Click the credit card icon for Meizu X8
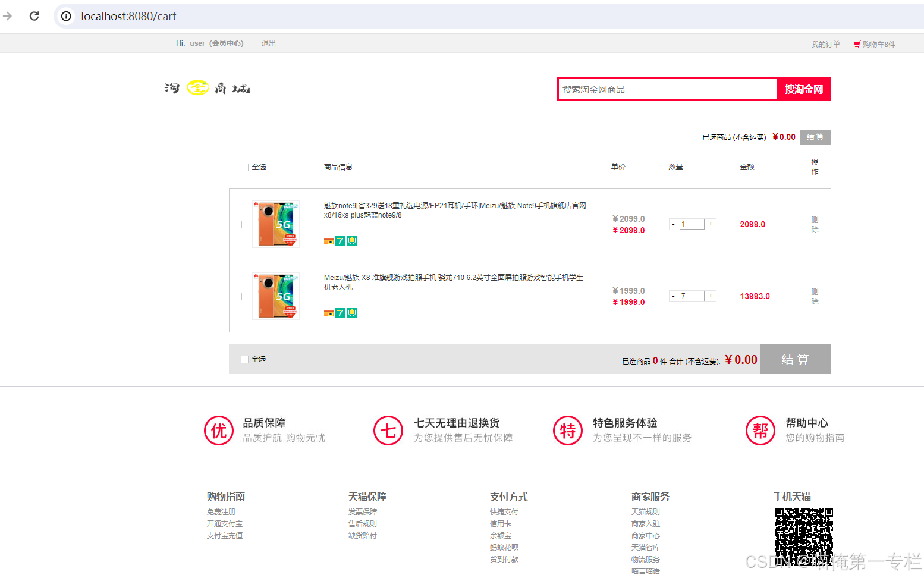924x578 pixels. [x=328, y=313]
